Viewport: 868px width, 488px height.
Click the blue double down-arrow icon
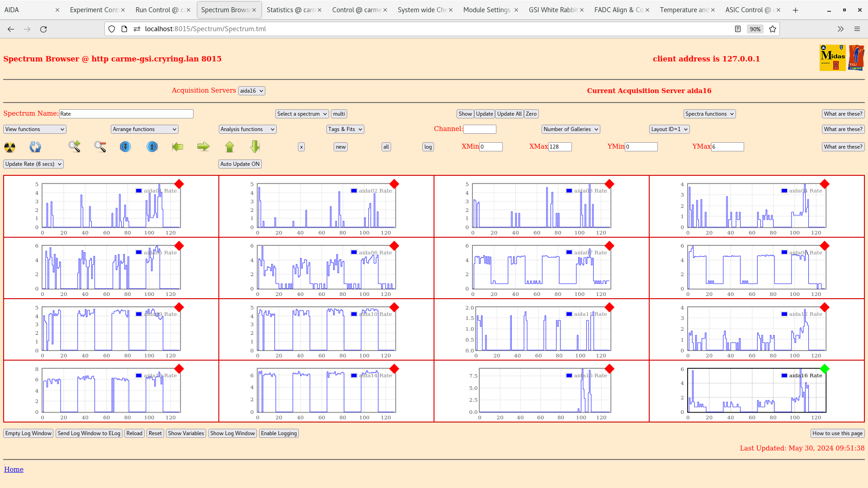click(x=125, y=147)
